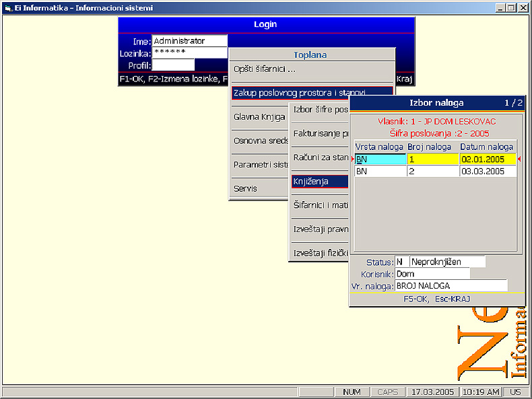The width and height of the screenshot is (532, 399).
Task: Maximize the Ei Informatika window
Action: (x=512, y=7)
